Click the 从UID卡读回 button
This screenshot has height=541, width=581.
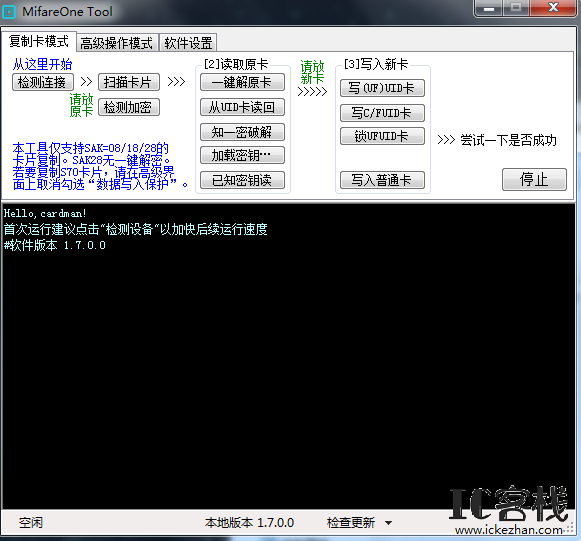[242, 107]
